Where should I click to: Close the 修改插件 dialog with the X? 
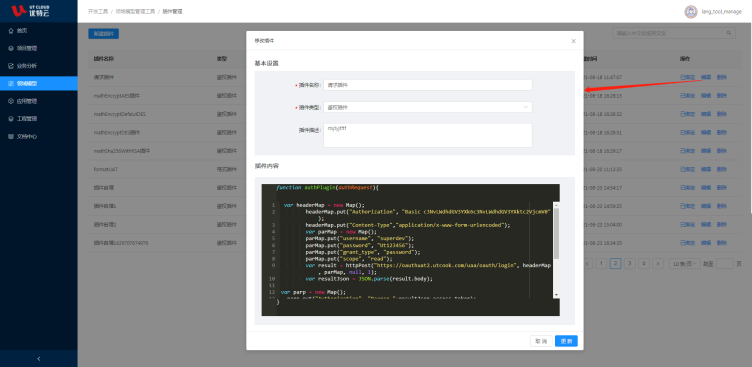(573, 41)
